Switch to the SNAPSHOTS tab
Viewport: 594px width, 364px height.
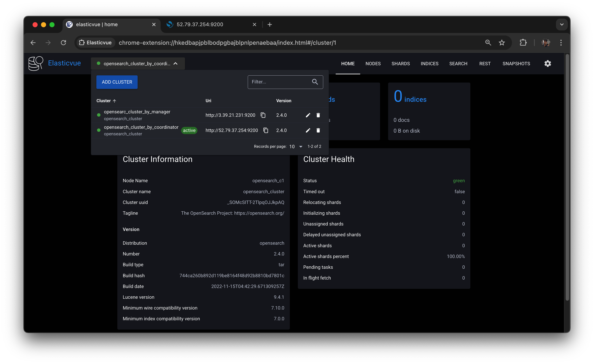(x=516, y=64)
